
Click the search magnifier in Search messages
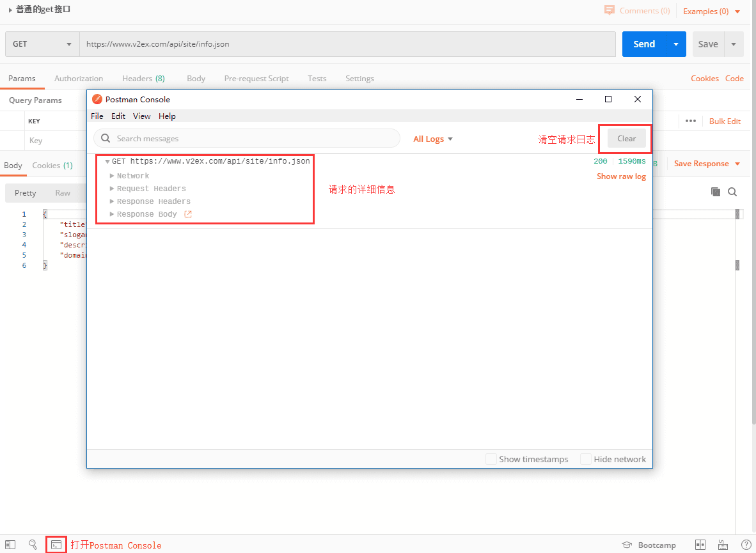point(106,138)
